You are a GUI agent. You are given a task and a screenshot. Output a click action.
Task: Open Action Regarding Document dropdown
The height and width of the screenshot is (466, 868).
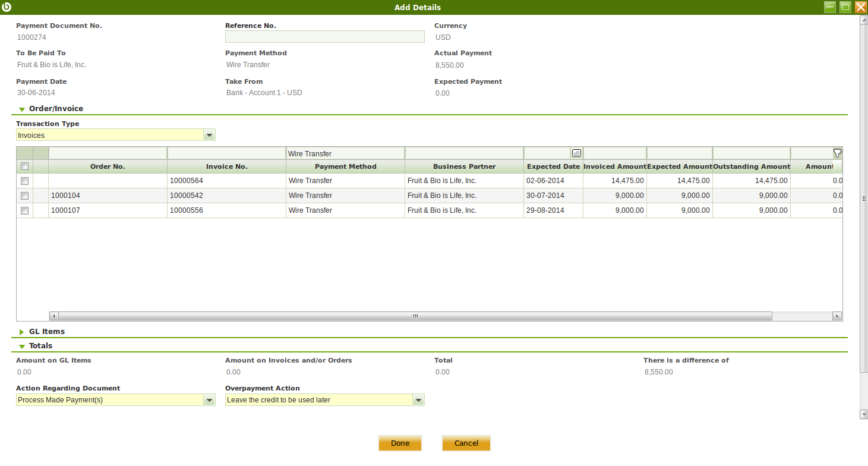(x=209, y=400)
